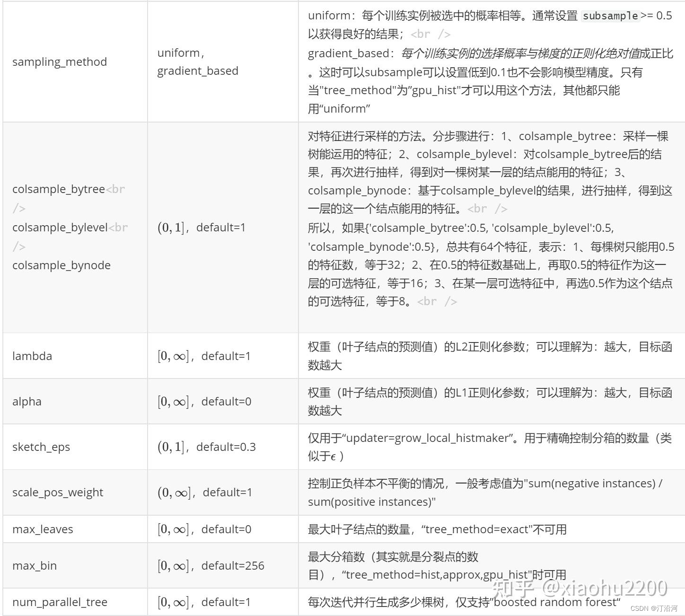The image size is (685, 616).
Task: Click the sketch_eps default=0.3 cell
Action: [223, 447]
